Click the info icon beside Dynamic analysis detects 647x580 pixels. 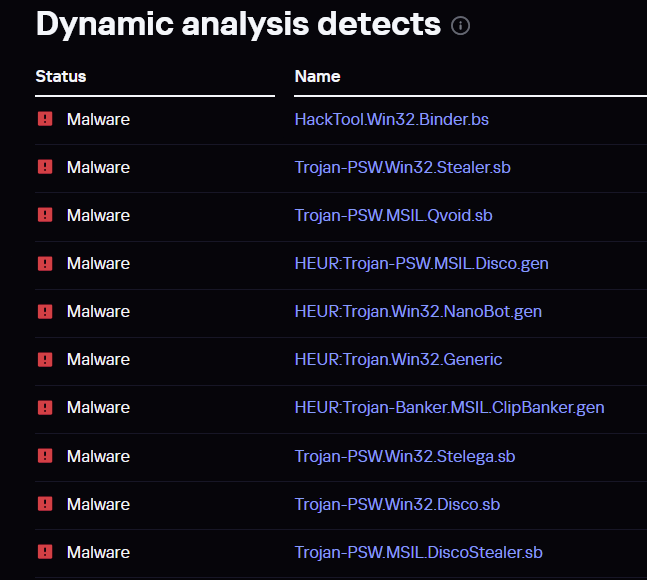click(x=461, y=26)
